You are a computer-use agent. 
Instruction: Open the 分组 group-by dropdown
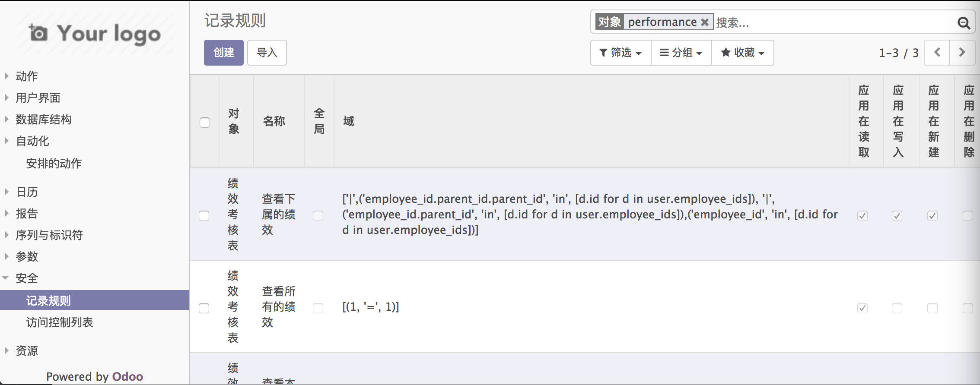click(x=681, y=53)
